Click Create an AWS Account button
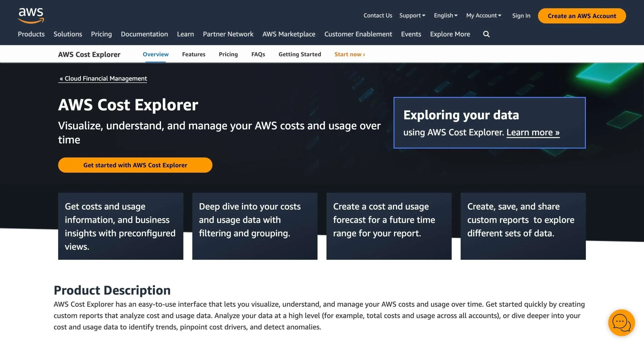Screen dimensions: 644x348 tap(582, 16)
